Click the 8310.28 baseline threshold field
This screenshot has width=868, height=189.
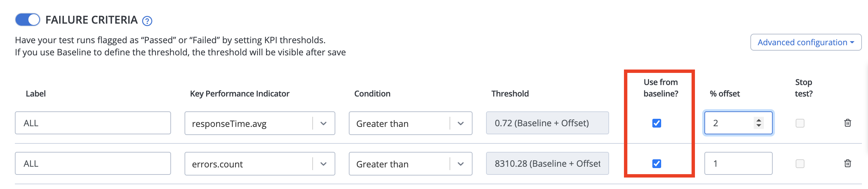tap(548, 163)
